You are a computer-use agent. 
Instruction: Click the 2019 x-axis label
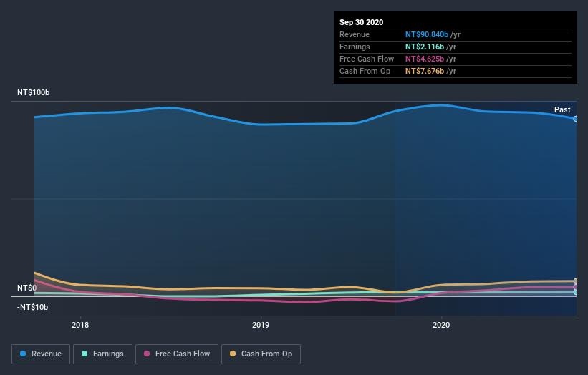click(261, 325)
